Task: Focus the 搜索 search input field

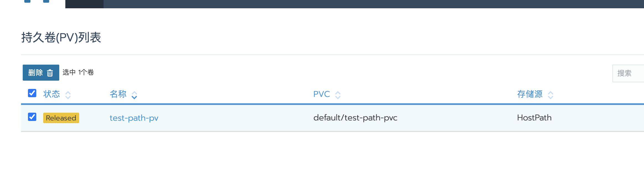Action: point(628,73)
